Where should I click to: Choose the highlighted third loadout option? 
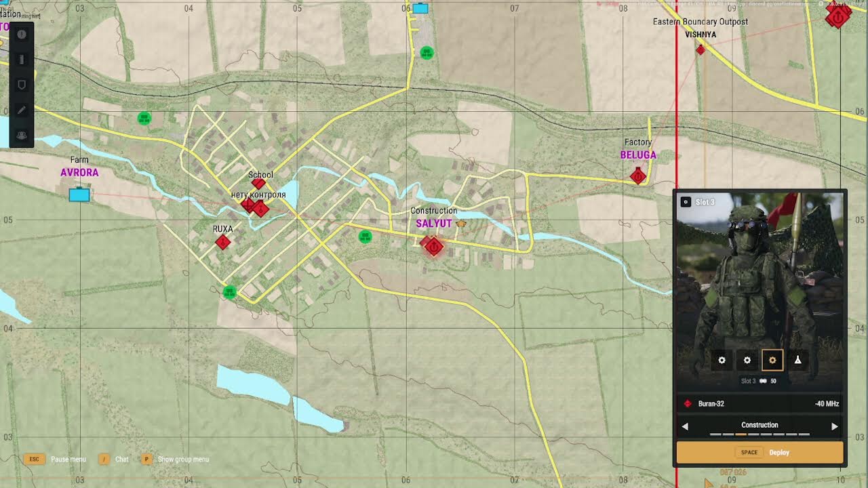point(772,361)
